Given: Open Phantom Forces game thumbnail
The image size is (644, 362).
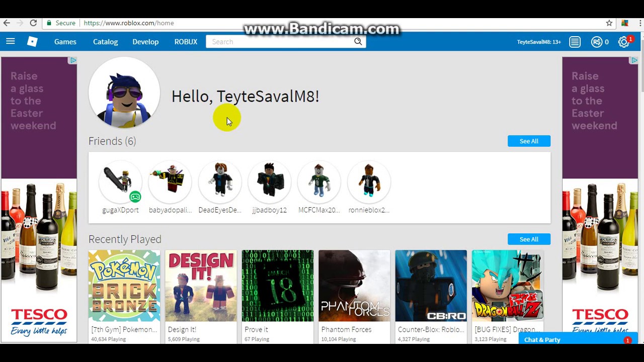Looking at the screenshot, I should click(354, 286).
